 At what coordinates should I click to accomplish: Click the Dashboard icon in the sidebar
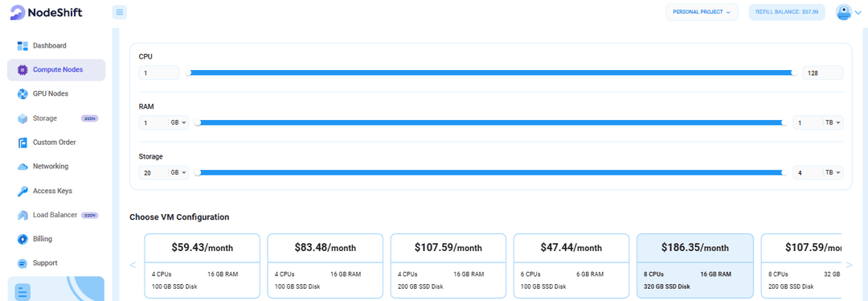tap(23, 45)
